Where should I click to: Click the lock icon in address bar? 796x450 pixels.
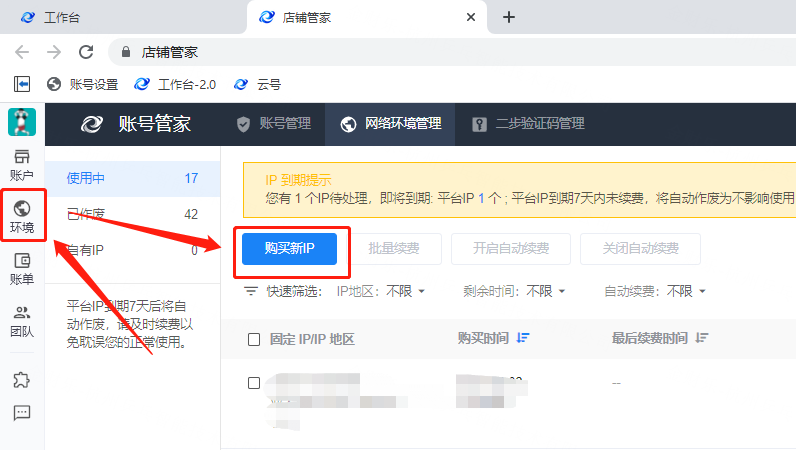[x=126, y=52]
